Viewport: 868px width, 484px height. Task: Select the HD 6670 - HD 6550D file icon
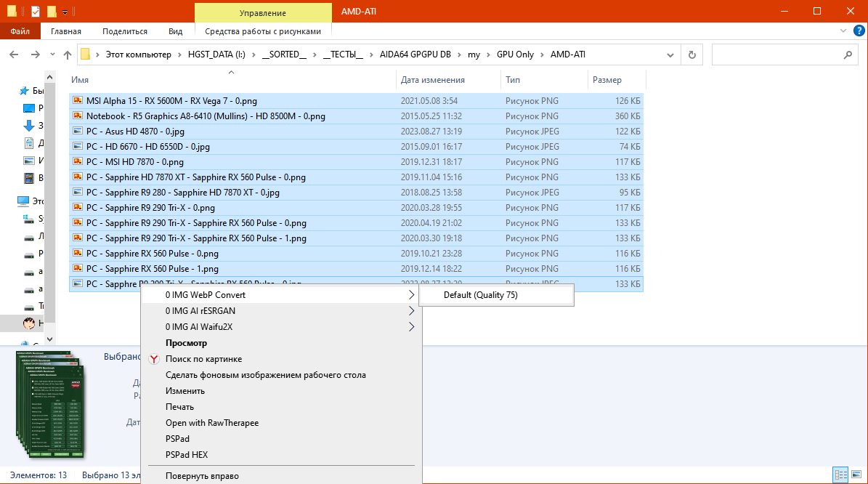78,146
